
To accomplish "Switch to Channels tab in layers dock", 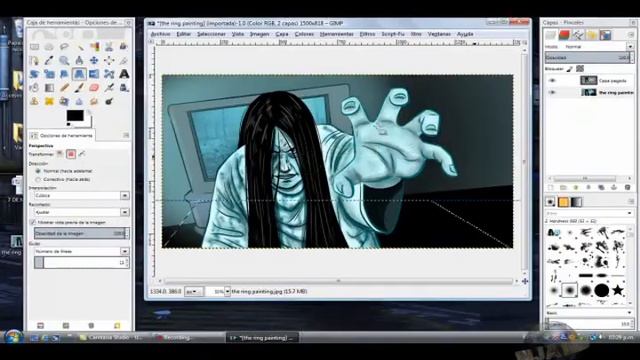I will [564, 35].
